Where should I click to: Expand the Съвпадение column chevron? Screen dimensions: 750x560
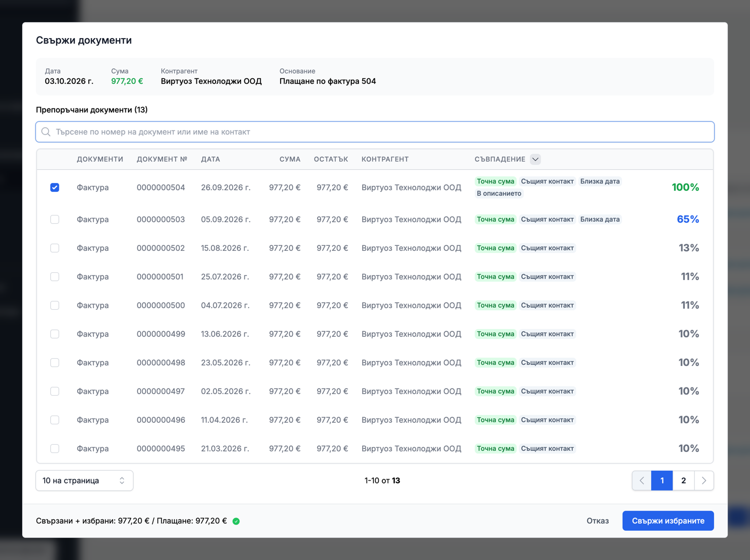click(x=535, y=159)
